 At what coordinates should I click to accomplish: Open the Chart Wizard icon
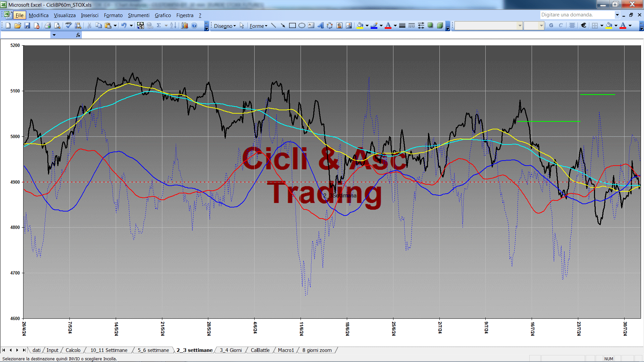184,25
